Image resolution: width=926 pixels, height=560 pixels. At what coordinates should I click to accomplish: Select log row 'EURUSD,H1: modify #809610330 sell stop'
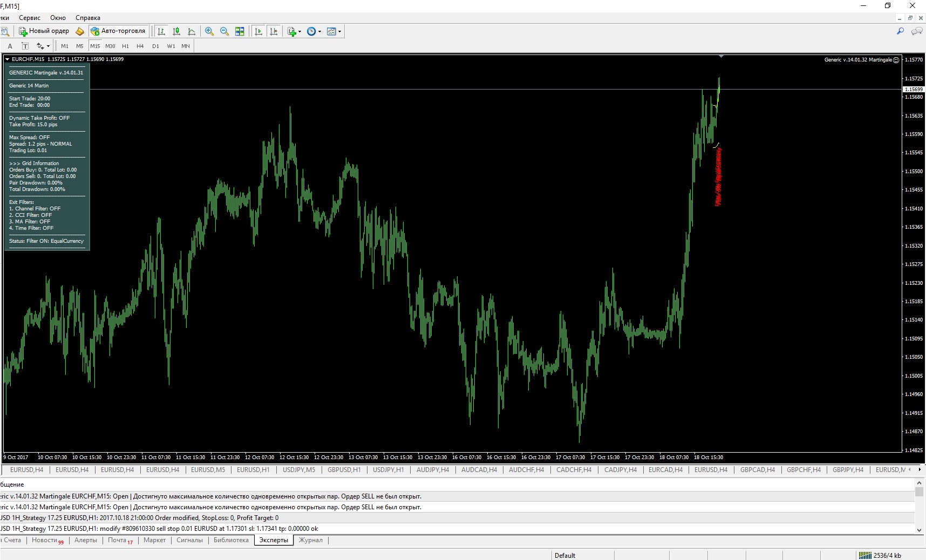point(458,529)
